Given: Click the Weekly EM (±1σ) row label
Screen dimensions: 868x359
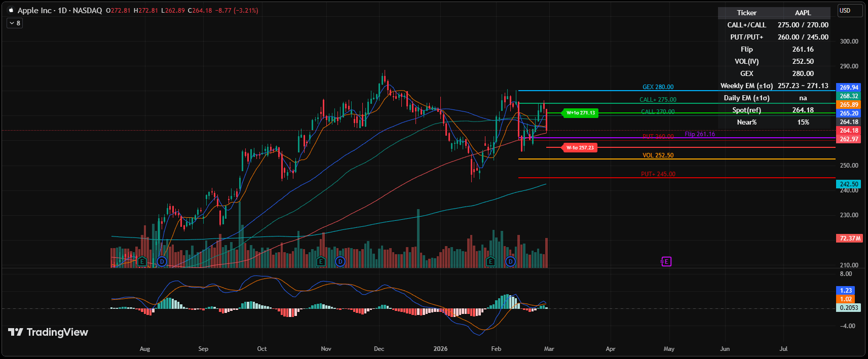Looking at the screenshot, I should pos(746,86).
